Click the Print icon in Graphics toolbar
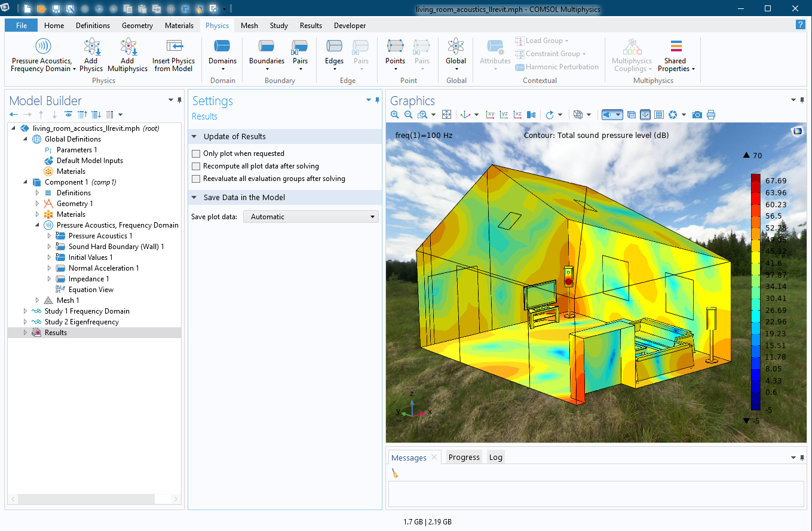The width and height of the screenshot is (812, 531). point(711,115)
